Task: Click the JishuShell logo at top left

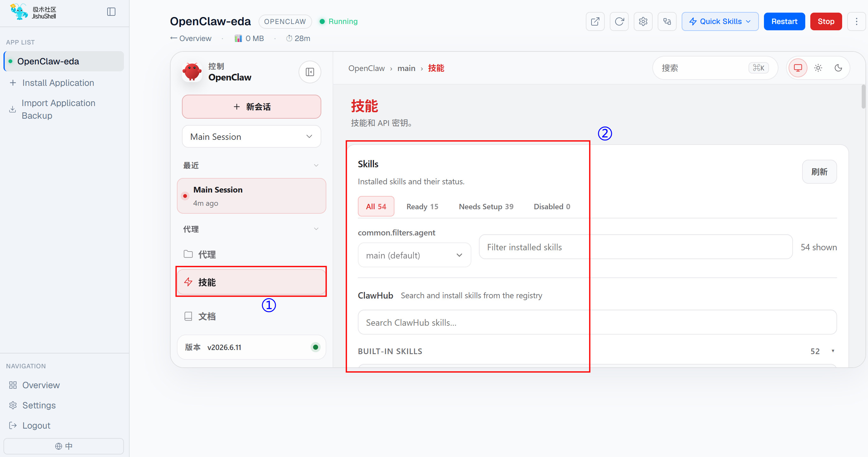Action: click(33, 12)
